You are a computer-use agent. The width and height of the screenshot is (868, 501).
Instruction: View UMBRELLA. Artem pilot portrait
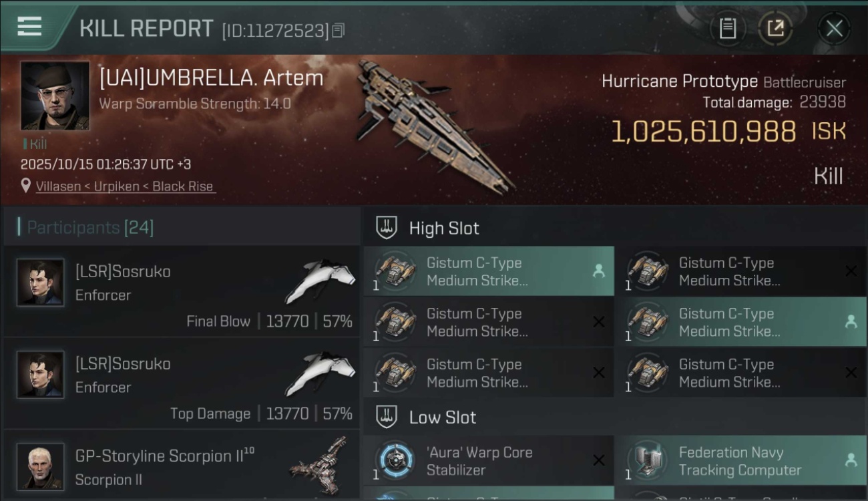coord(55,96)
